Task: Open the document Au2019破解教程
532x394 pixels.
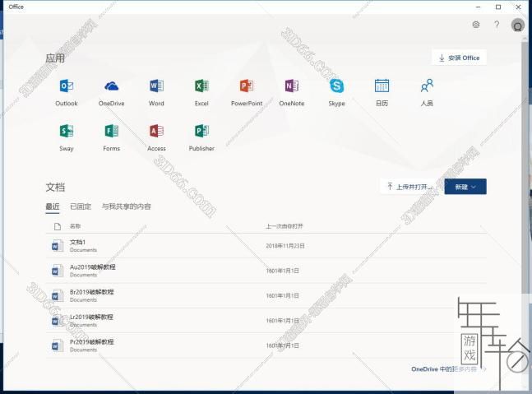Action: point(93,267)
